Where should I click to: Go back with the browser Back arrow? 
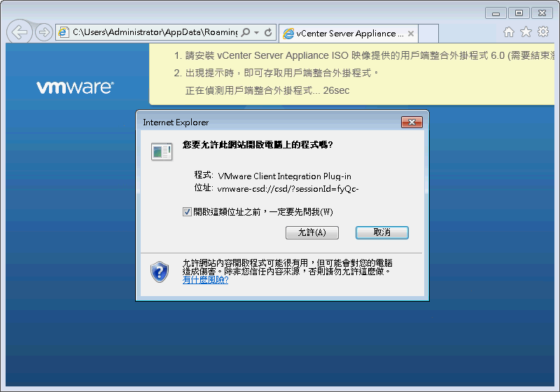pos(20,32)
